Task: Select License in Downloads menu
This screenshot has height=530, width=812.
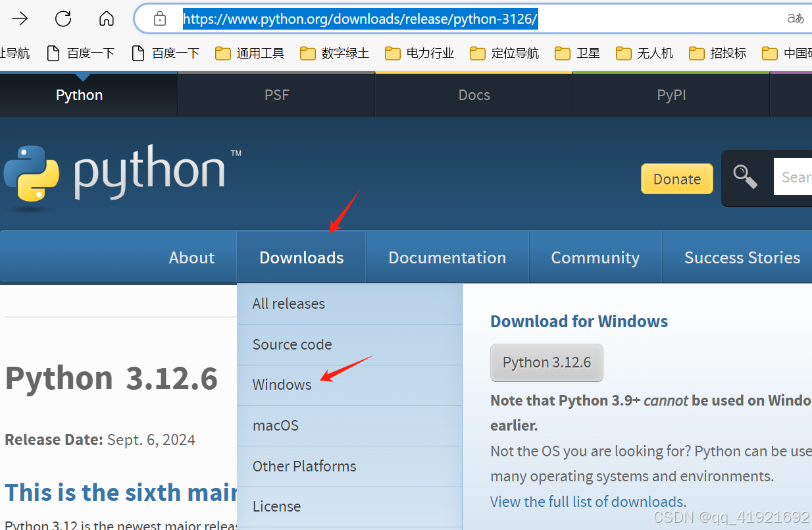Action: [x=349, y=506]
